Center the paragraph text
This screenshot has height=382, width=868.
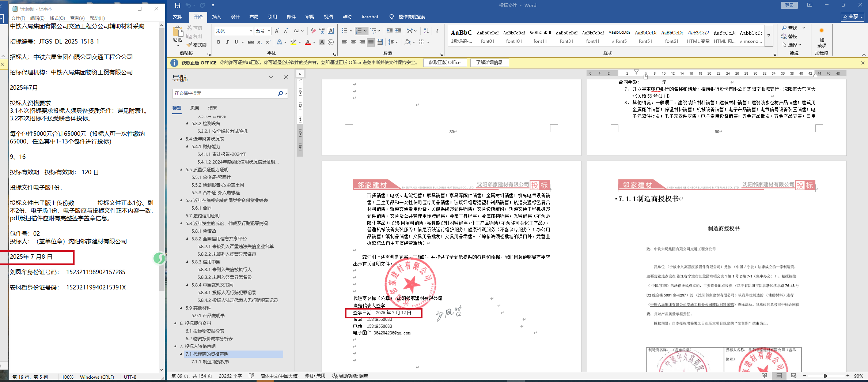[353, 42]
